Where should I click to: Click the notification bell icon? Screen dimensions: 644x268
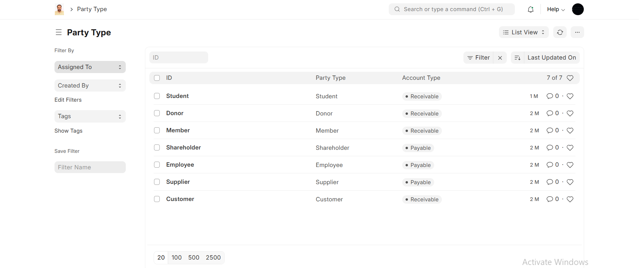[x=530, y=9]
